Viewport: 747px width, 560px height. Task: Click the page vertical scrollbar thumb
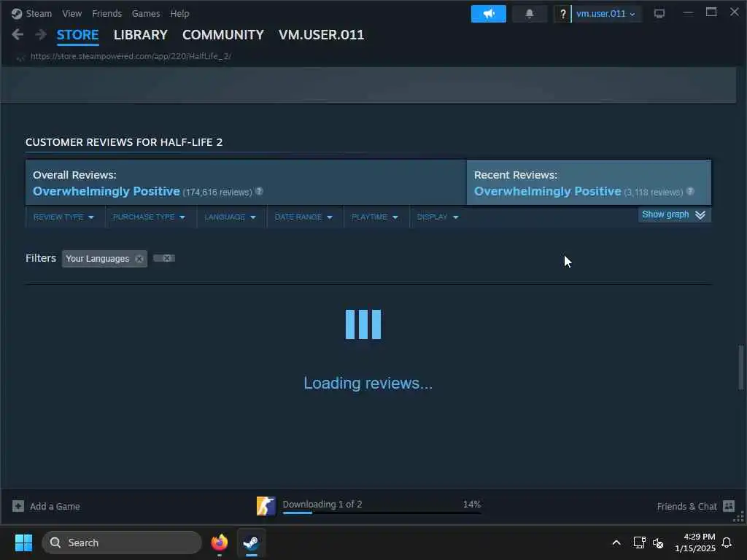pyautogui.click(x=741, y=367)
